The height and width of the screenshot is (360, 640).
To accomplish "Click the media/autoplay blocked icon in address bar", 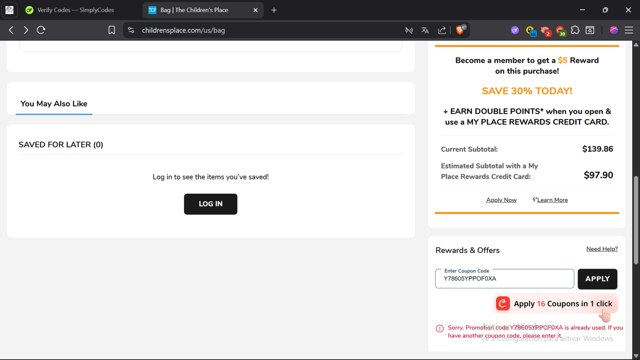I will point(409,30).
